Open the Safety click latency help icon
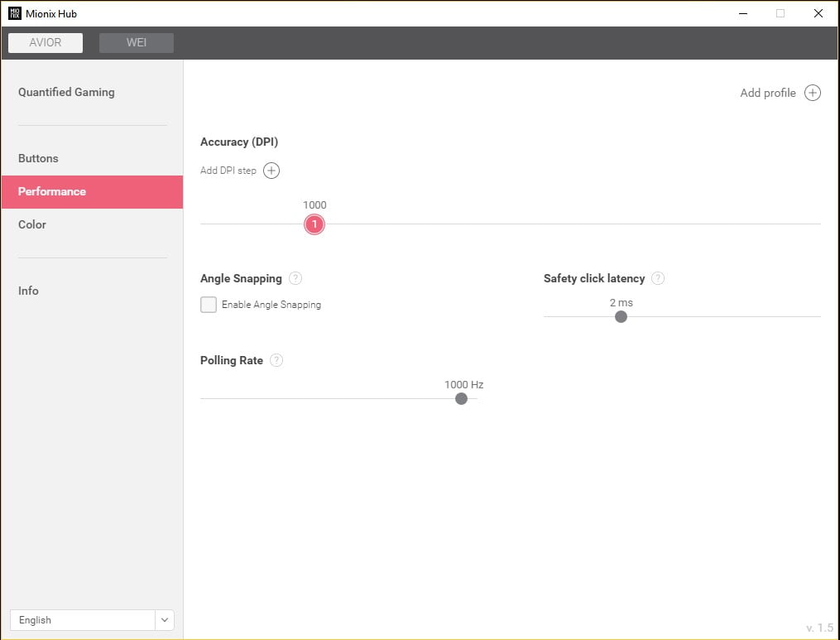Screen dimensions: 840x640 658,278
